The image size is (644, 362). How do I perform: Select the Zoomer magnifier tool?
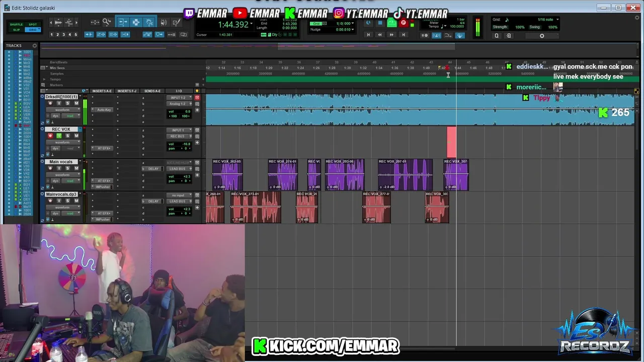tap(107, 22)
